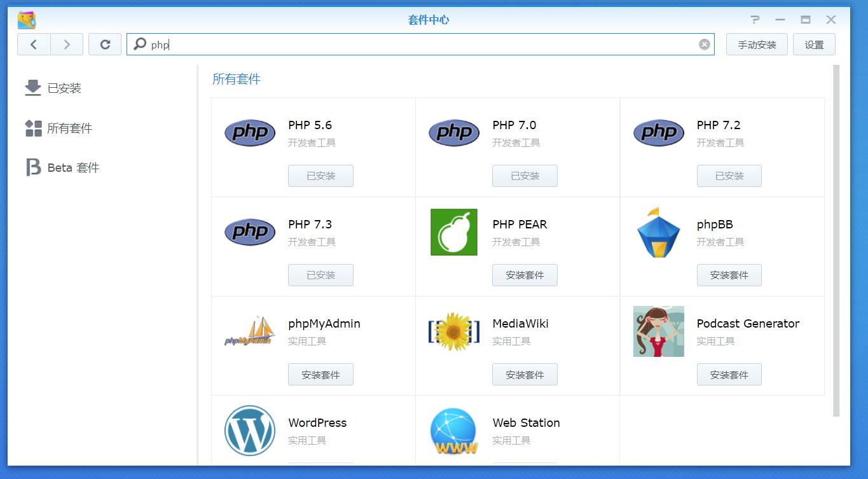
Task: Click the Web Station globe icon
Action: 453,430
